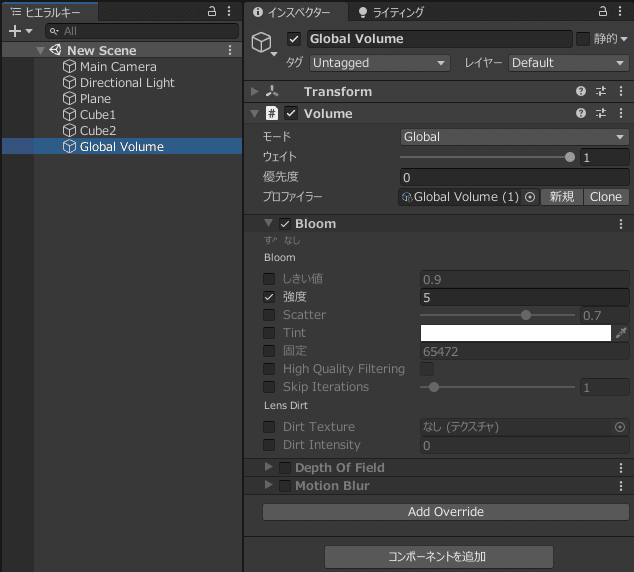
Task: Click the Hierarchy search field
Action: [142, 31]
